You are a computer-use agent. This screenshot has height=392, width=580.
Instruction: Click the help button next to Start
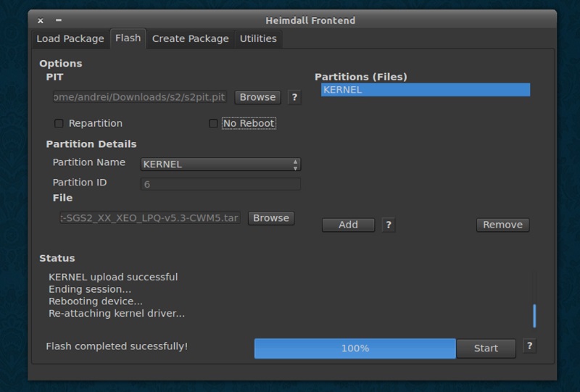[529, 346]
